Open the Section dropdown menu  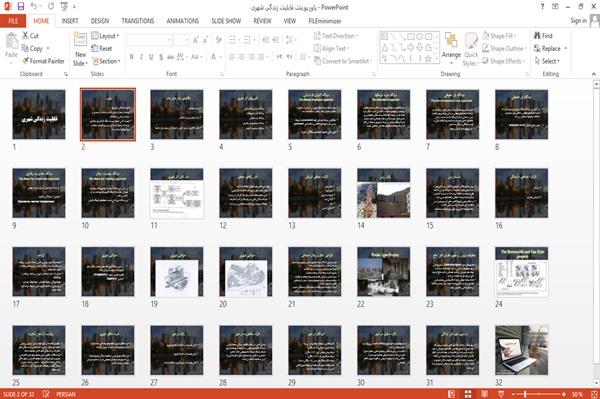(x=106, y=61)
